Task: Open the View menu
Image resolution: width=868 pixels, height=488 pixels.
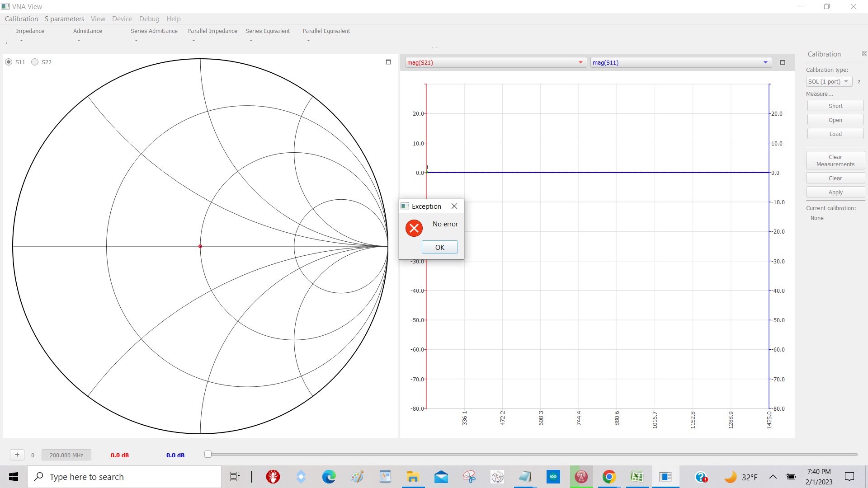Action: tap(98, 19)
